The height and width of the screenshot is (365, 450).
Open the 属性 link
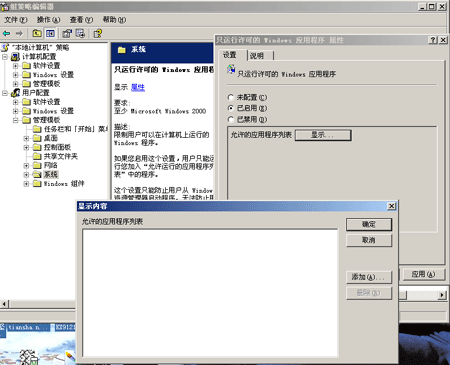[x=138, y=87]
